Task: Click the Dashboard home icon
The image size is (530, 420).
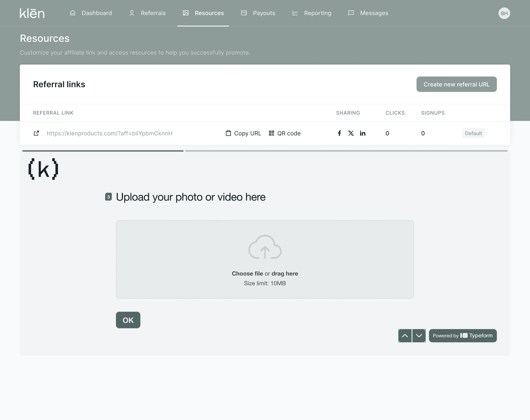Action: point(72,13)
